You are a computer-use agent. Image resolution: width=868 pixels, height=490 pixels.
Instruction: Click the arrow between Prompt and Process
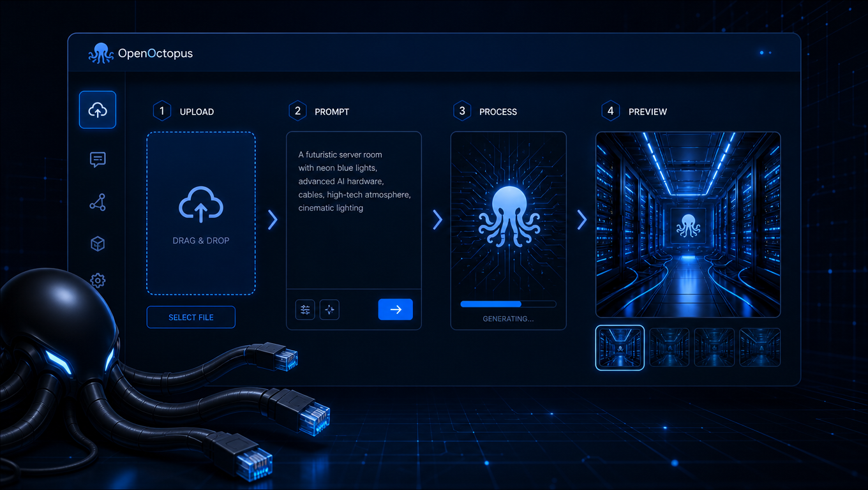click(x=437, y=219)
